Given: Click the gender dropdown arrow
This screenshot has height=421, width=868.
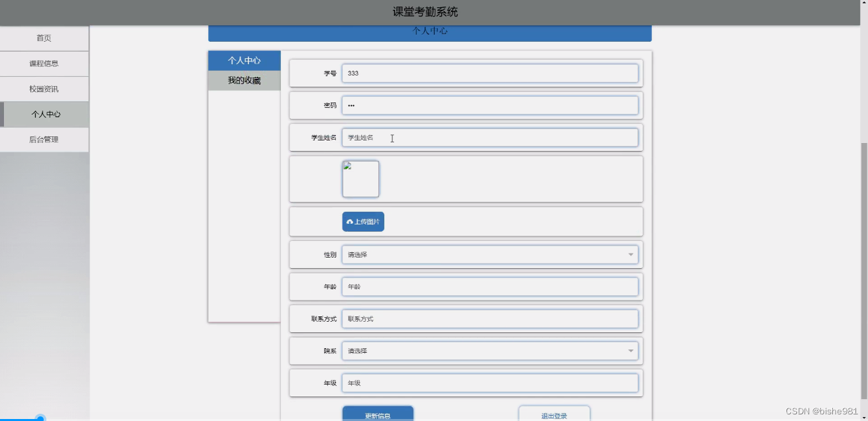Looking at the screenshot, I should (x=630, y=254).
